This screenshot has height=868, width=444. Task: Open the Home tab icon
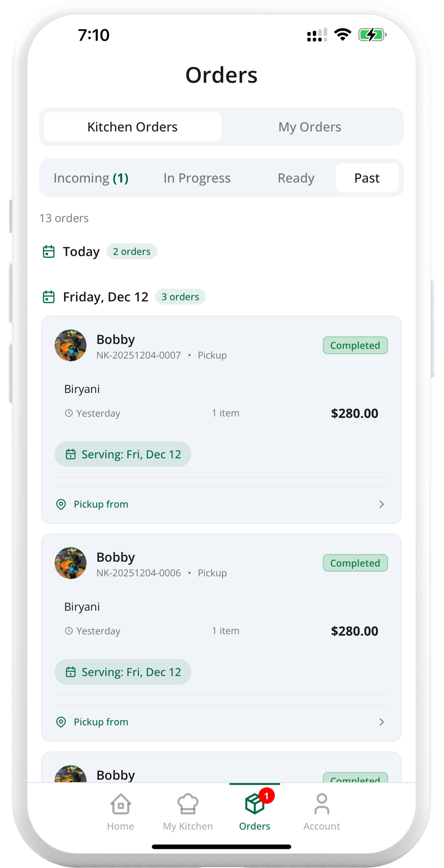click(120, 804)
